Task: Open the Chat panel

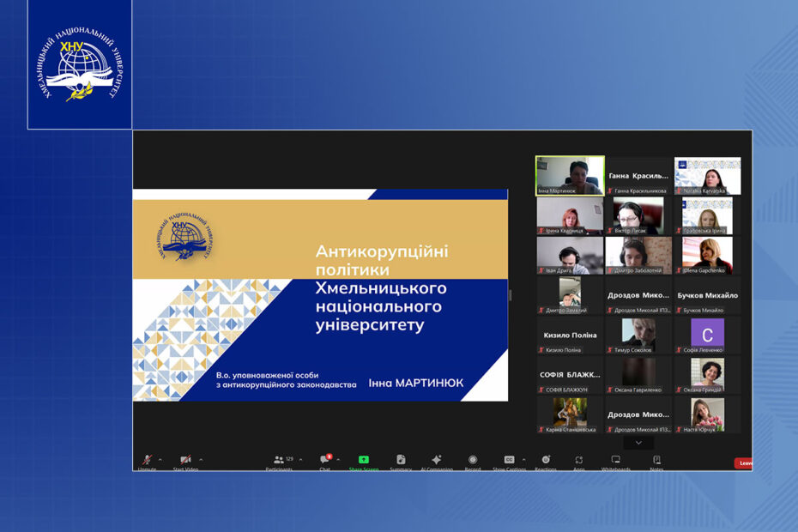Action: click(x=325, y=462)
